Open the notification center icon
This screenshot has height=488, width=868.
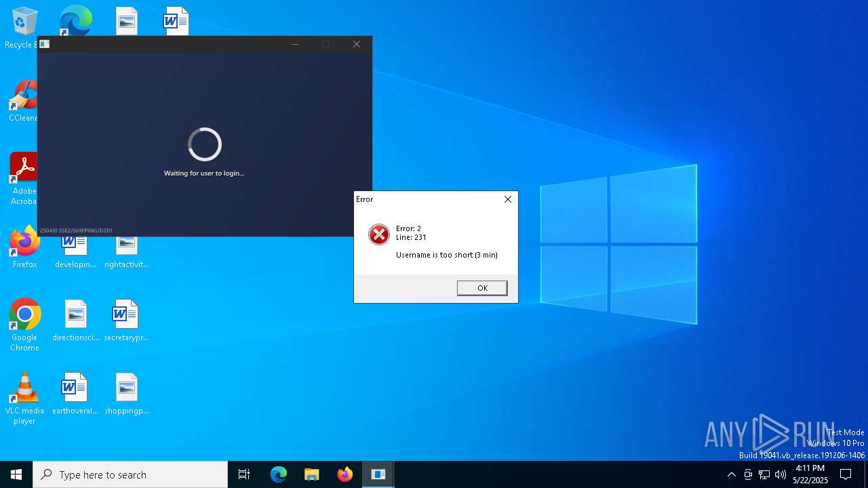click(846, 474)
